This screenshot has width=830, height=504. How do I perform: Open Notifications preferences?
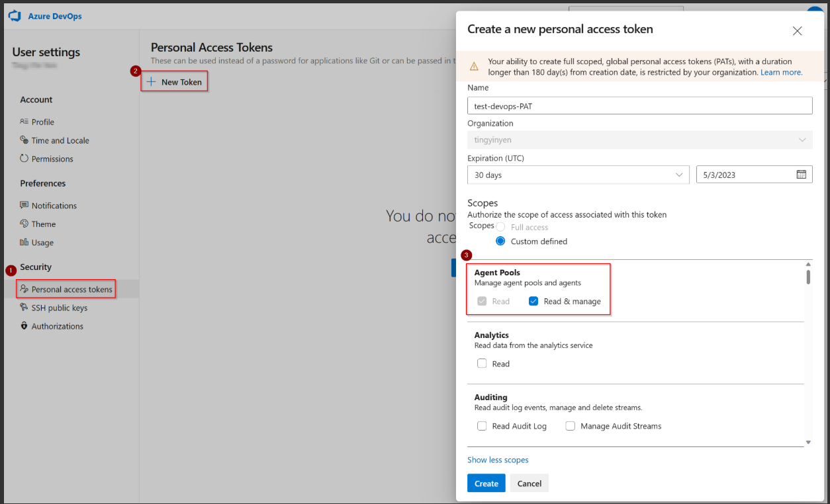pyautogui.click(x=54, y=206)
